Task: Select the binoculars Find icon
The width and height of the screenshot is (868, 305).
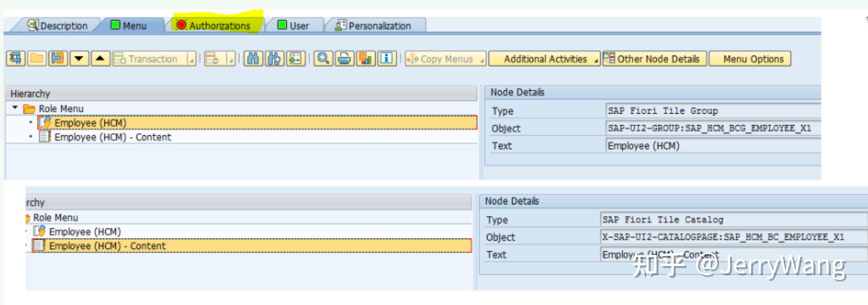Action: coord(254,58)
